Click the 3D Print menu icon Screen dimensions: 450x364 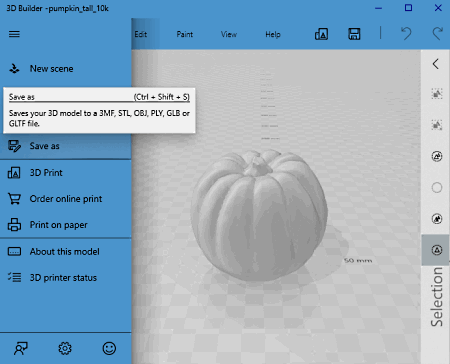14,173
